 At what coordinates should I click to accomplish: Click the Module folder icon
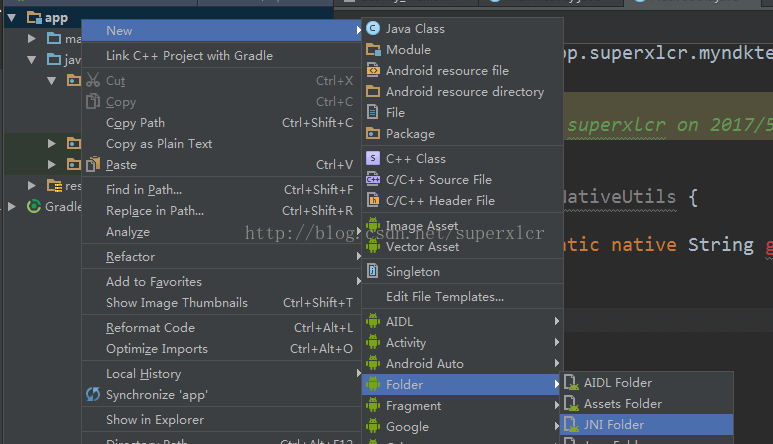click(x=373, y=50)
